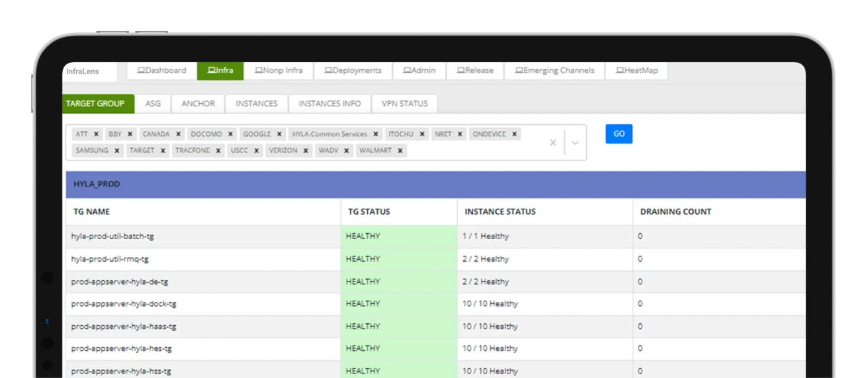The height and width of the screenshot is (378, 868).
Task: Click the TG STATUS column header
Action: tap(369, 212)
